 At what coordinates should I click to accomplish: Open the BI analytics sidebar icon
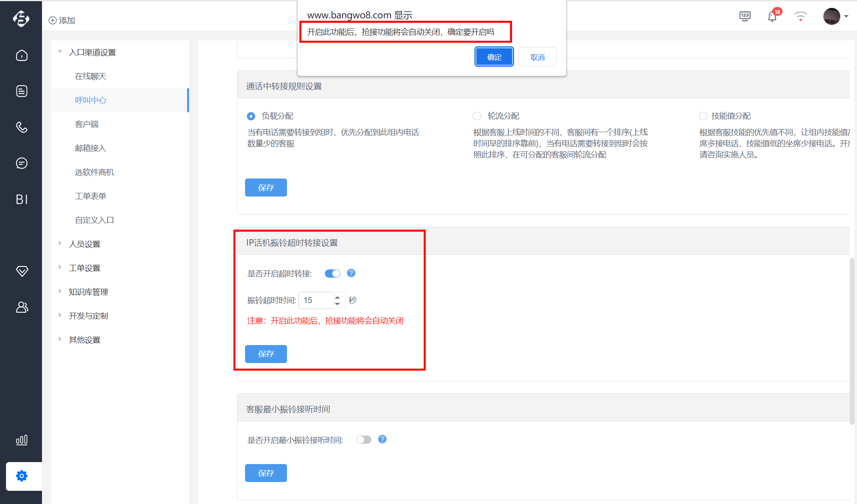[x=22, y=199]
